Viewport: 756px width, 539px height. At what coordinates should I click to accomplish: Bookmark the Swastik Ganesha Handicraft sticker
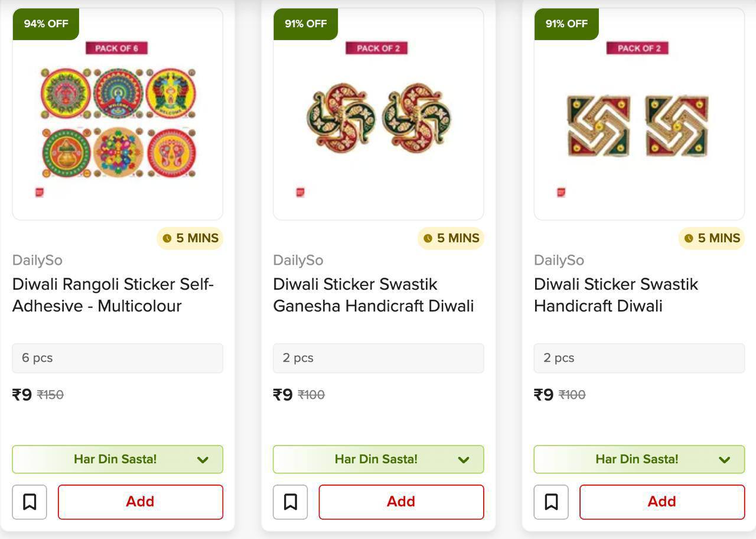click(x=290, y=502)
